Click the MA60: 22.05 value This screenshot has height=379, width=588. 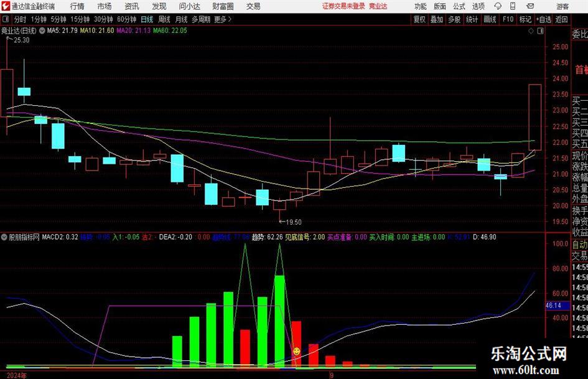170,30
